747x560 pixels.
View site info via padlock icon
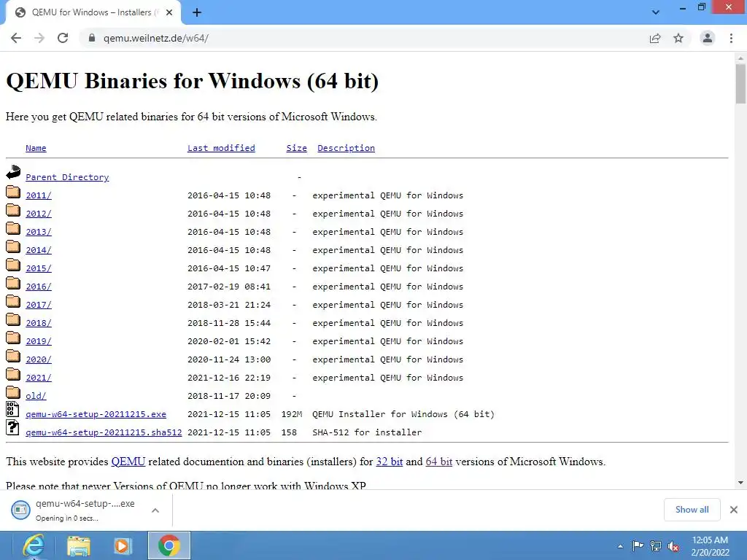(91, 38)
